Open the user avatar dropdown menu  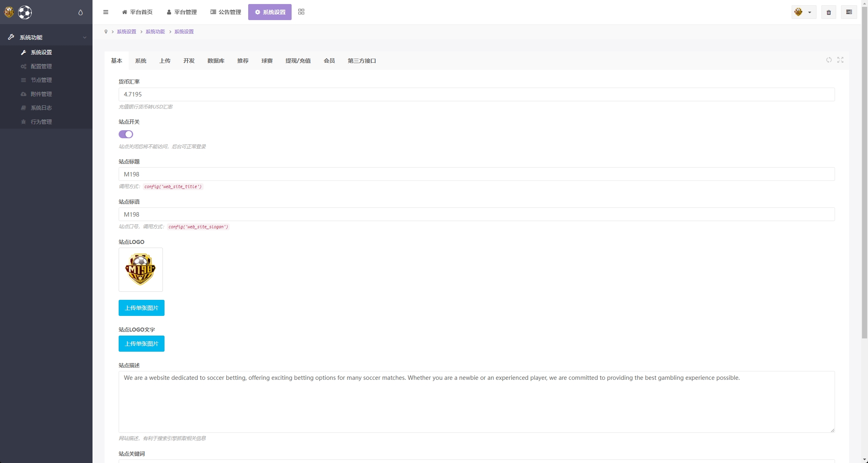[803, 12]
